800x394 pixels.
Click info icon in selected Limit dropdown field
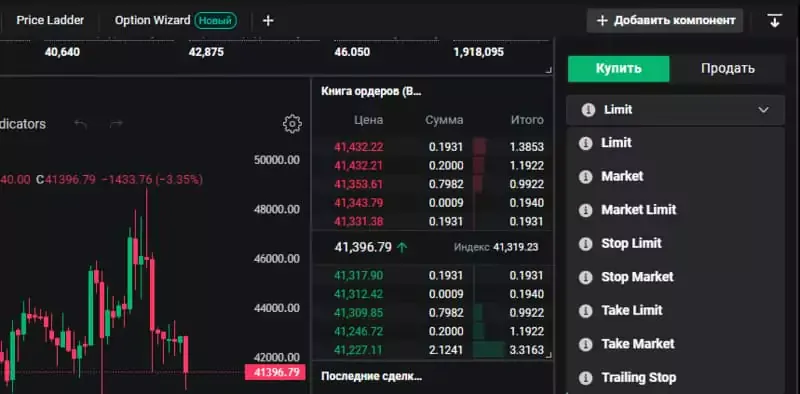tap(588, 110)
